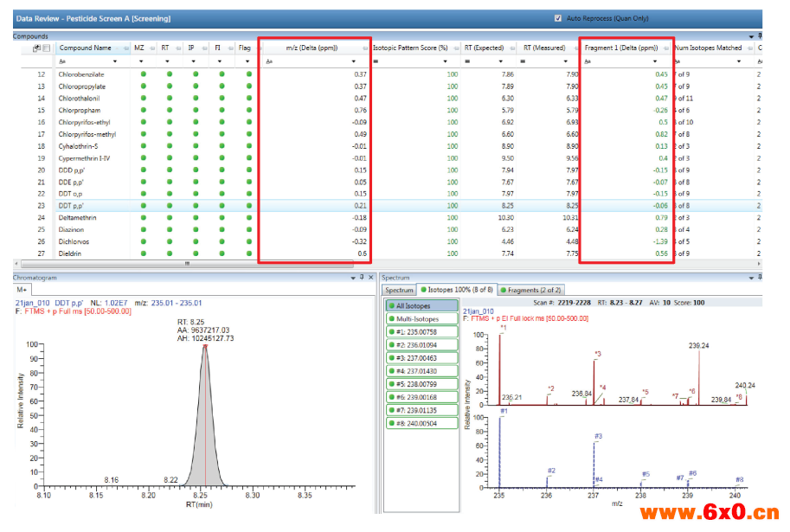Click the MZ status dot for Diazinon
This screenshot has height=532, width=790.
(144, 229)
